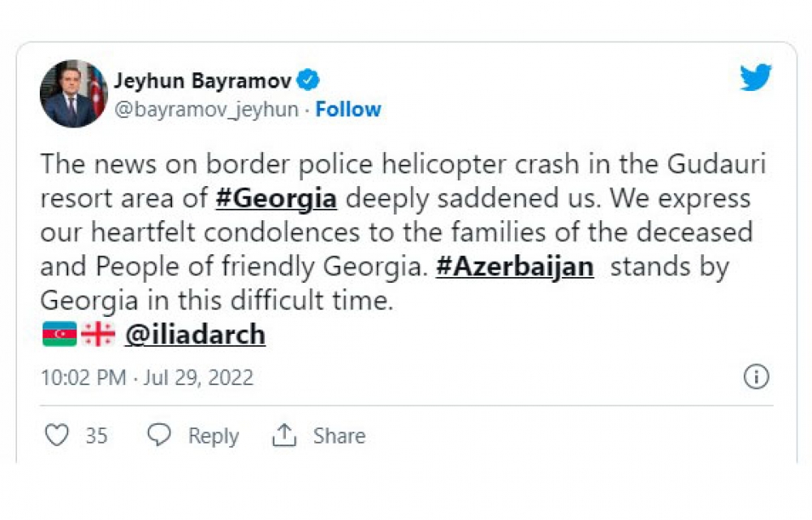Click the share arrow icon

point(284,435)
